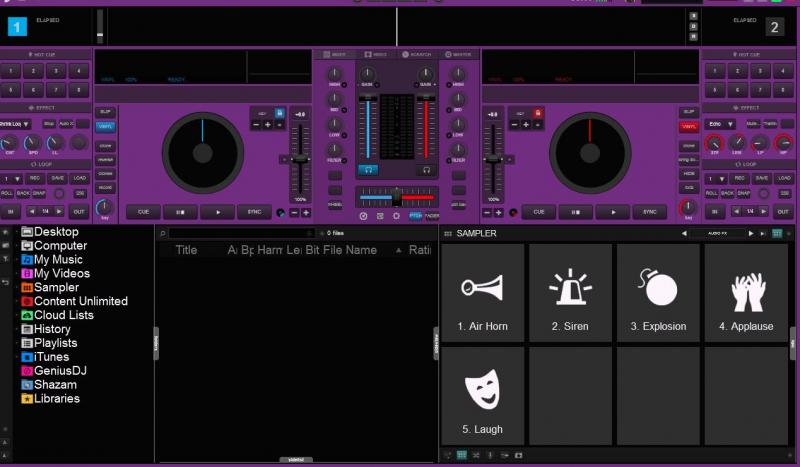The height and width of the screenshot is (467, 800).
Task: Expand the Playlists folder in browser tree
Action: [55, 343]
